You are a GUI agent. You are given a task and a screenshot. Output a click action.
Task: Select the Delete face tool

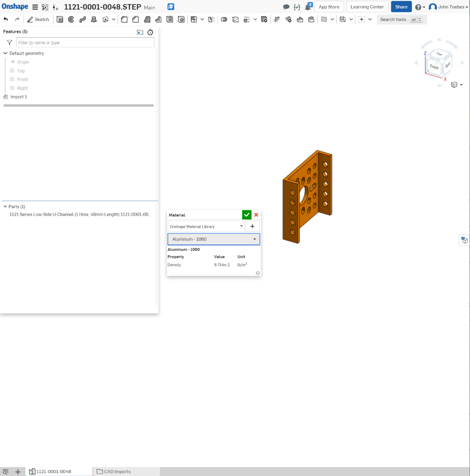[x=289, y=19]
